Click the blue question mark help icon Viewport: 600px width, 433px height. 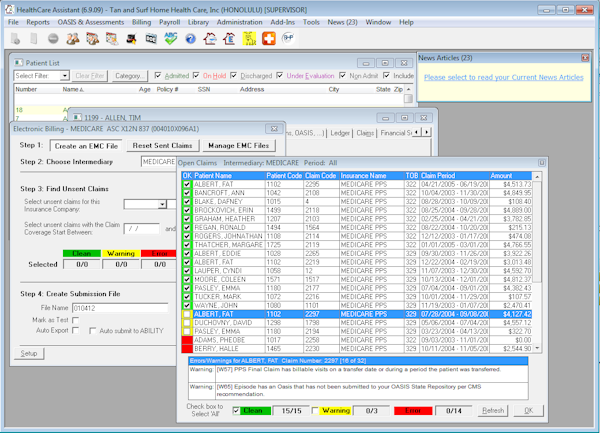coord(190,39)
